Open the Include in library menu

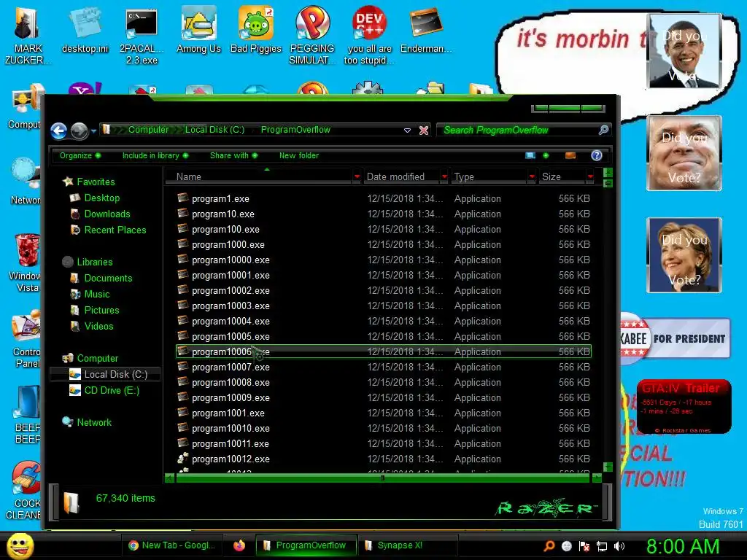point(155,156)
